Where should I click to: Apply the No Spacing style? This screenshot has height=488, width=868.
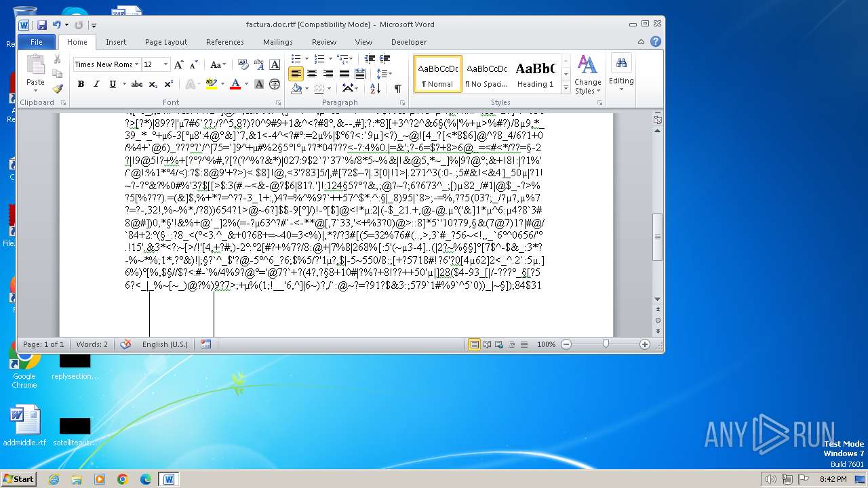[x=486, y=75]
